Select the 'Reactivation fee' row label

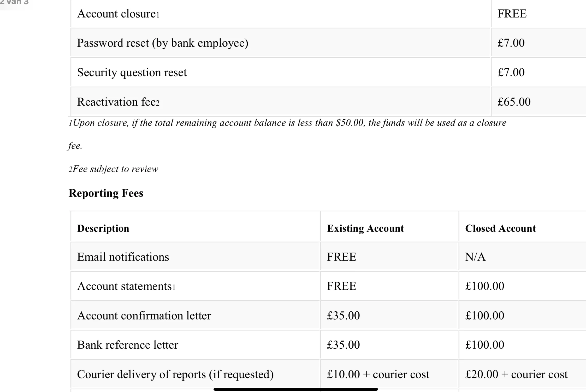[x=118, y=102]
